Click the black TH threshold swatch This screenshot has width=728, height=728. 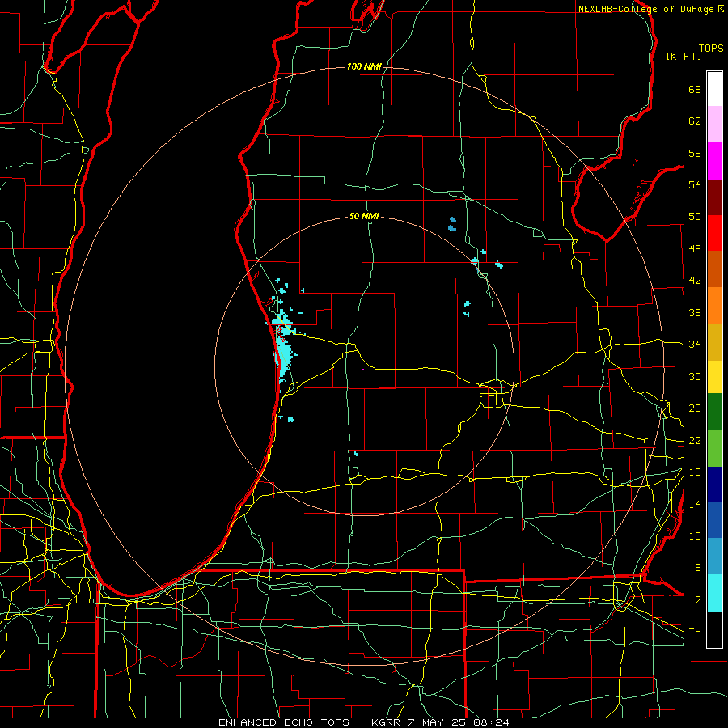click(x=714, y=629)
